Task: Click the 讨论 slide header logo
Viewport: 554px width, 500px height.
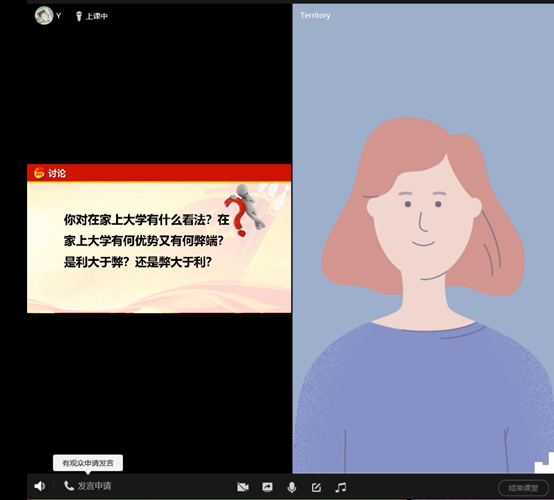Action: click(39, 173)
